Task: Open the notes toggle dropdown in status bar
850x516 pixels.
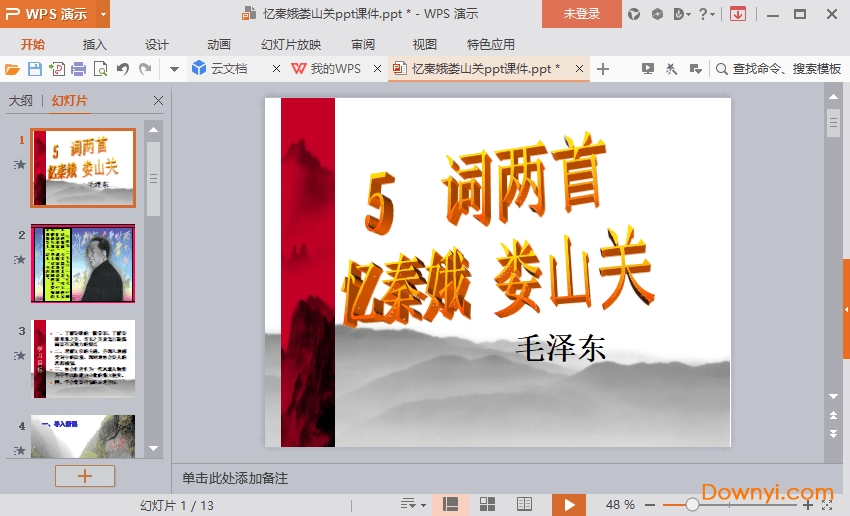Action: click(413, 505)
